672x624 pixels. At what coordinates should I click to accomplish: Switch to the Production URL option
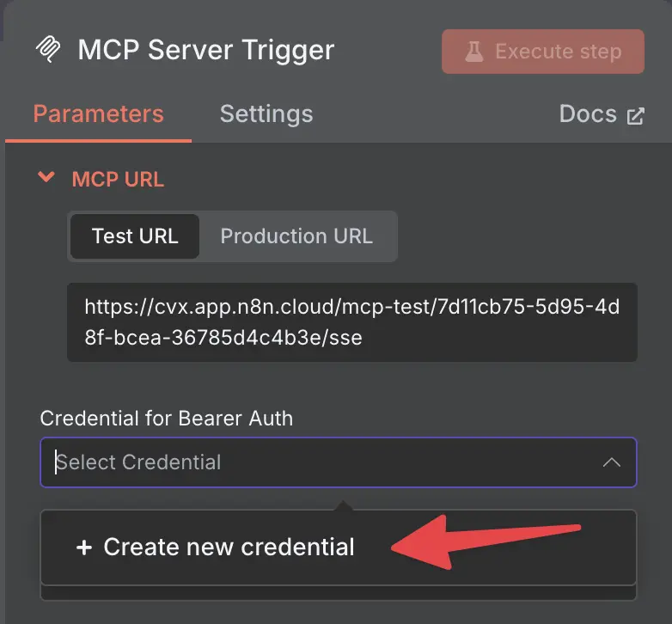296,236
